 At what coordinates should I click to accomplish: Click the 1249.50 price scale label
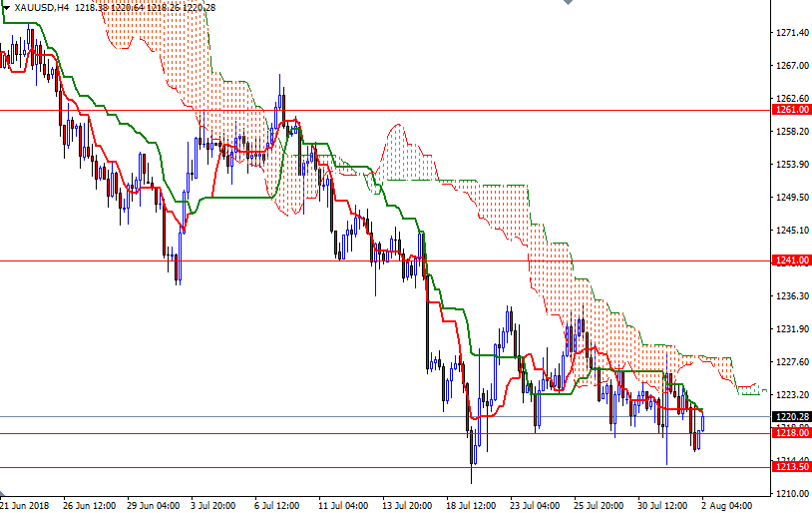tap(791, 197)
